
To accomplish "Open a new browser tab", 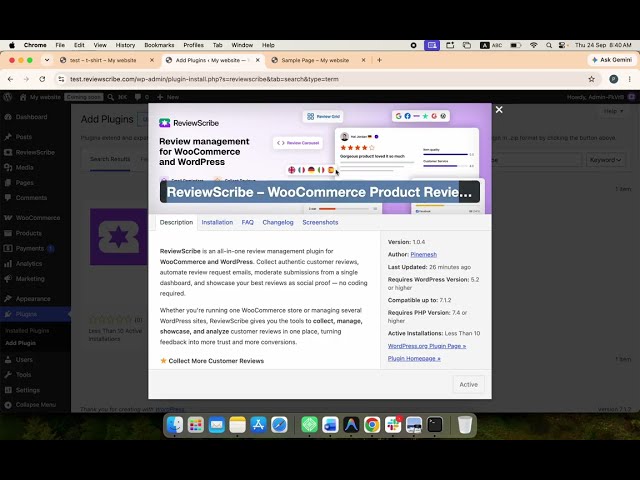I will tap(379, 60).
